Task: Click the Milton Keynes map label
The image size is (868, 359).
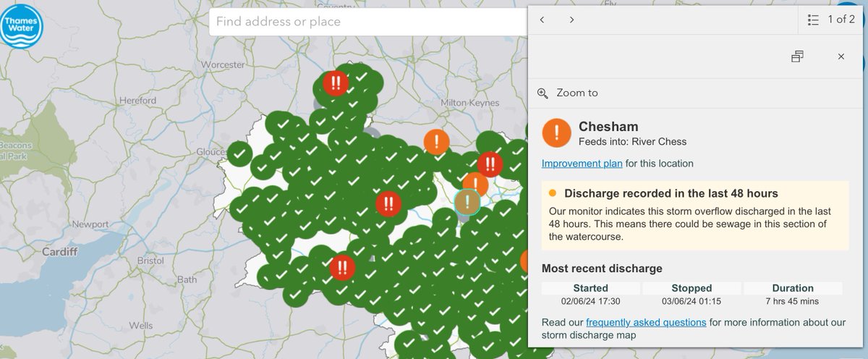Action: (470, 104)
